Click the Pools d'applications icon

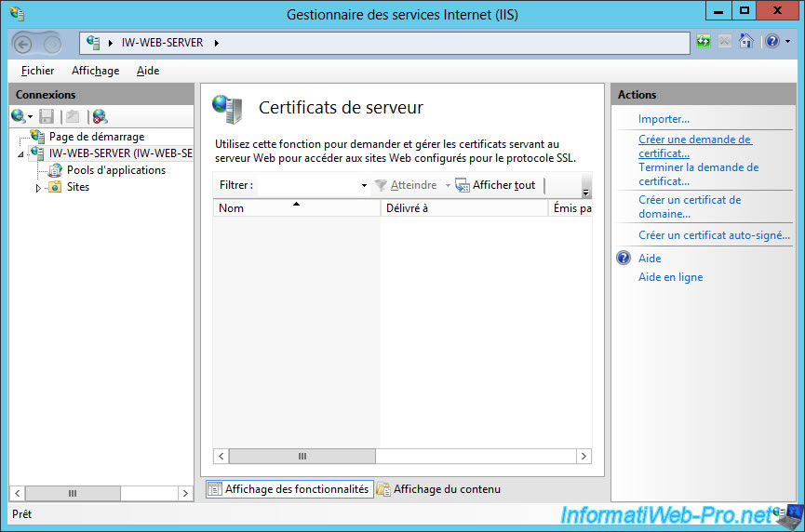click(x=55, y=170)
